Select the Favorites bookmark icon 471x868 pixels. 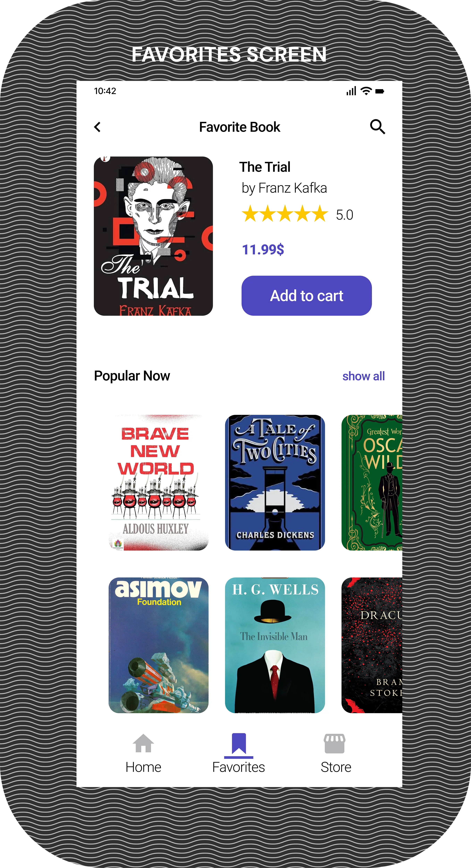point(239,743)
